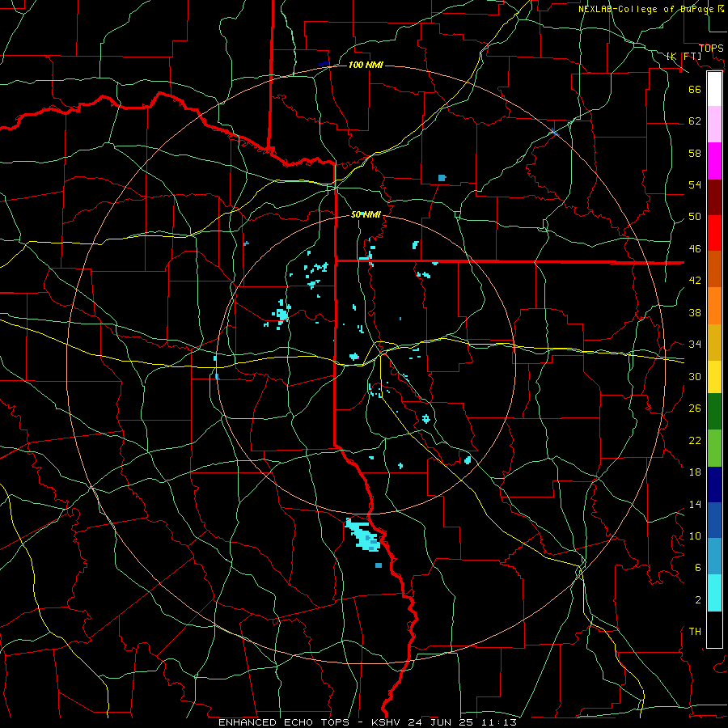Click the legend value '10'
Screen dimensions: 728x728
point(695,536)
